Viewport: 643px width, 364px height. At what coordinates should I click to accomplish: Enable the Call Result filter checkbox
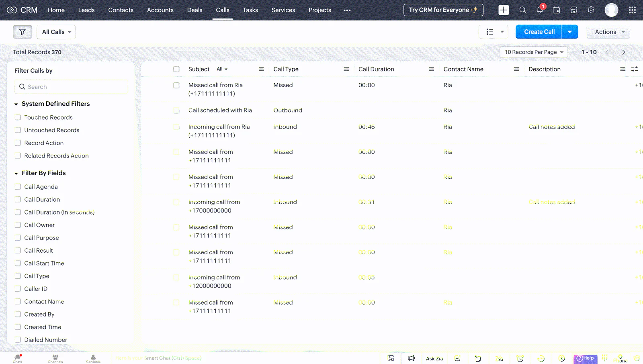point(18,250)
